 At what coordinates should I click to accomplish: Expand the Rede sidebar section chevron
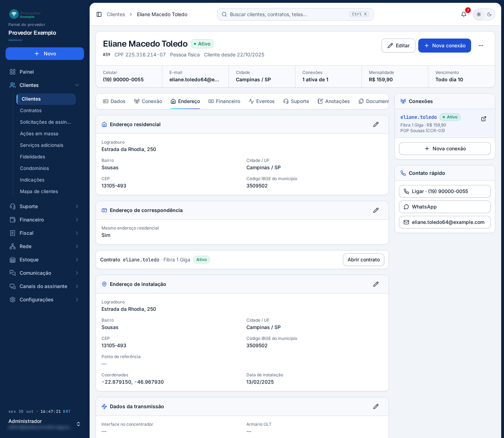(x=77, y=246)
